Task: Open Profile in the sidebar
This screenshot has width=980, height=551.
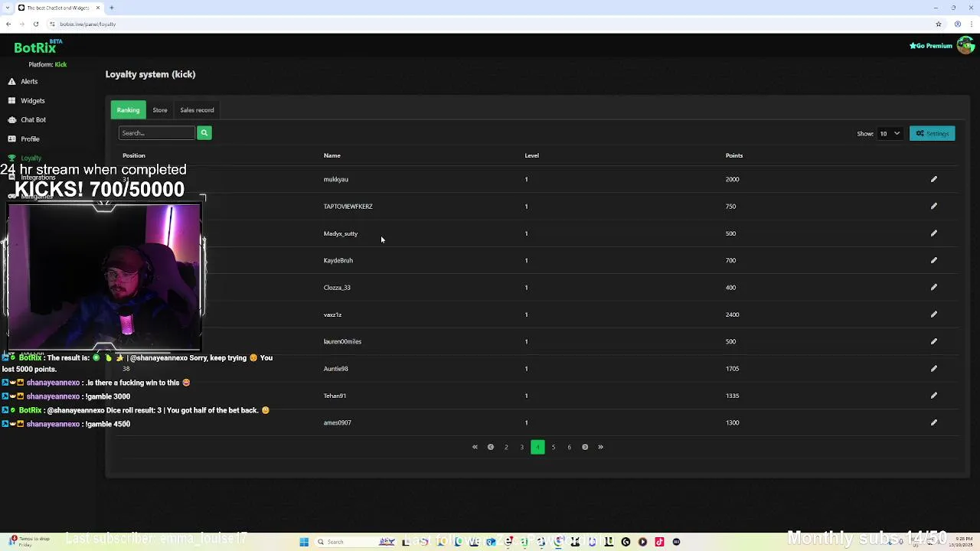Action: (30, 139)
